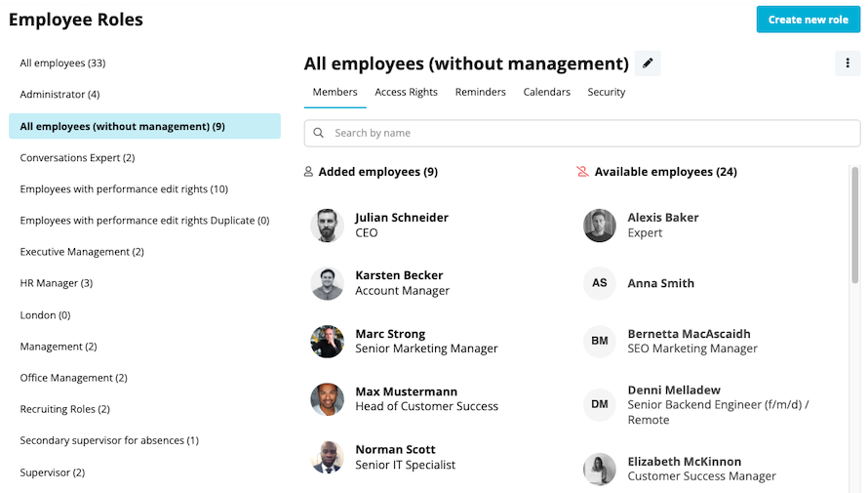Go to the Calendars tab

(546, 92)
